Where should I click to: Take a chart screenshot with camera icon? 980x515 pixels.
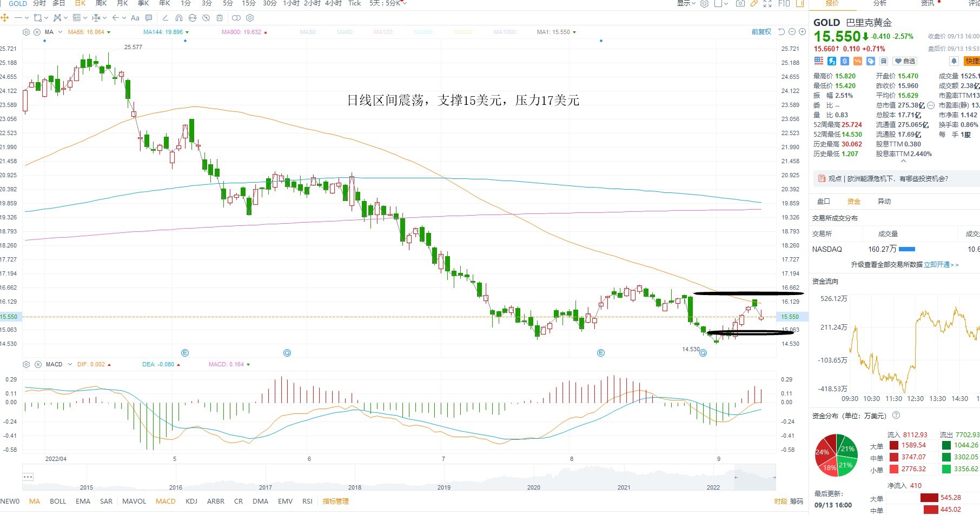[740, 3]
